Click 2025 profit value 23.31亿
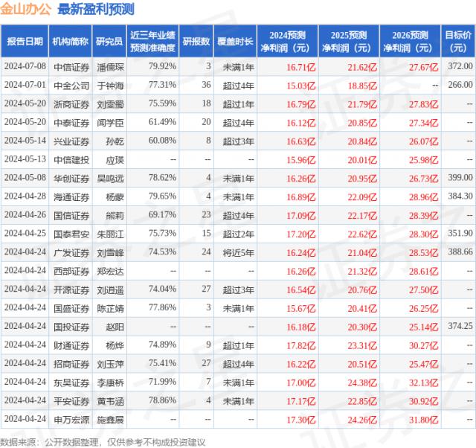 [362, 345]
